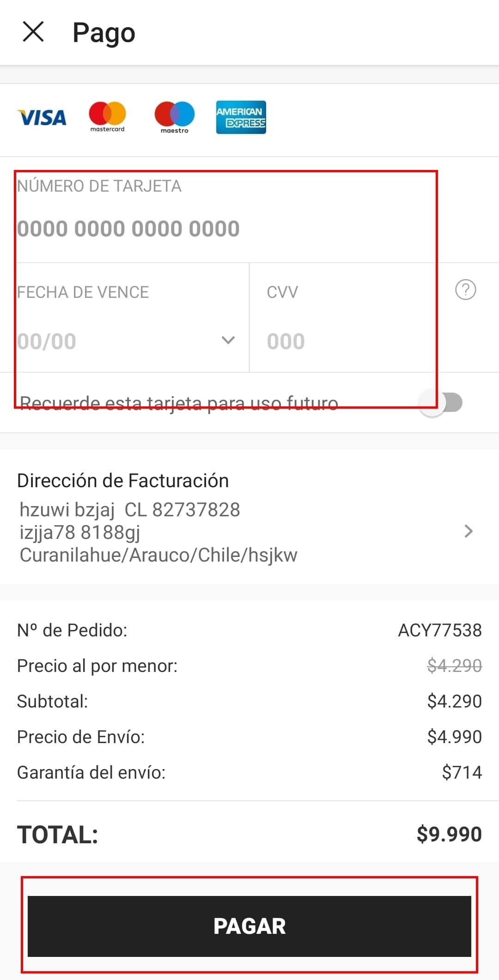Image resolution: width=499 pixels, height=980 pixels.
Task: Open the CVV help question mark
Action: coord(465,290)
